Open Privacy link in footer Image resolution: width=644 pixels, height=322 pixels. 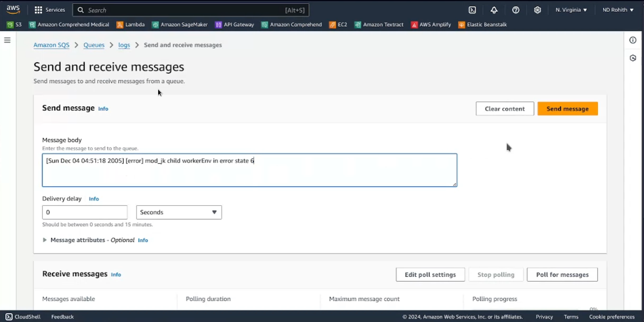(544, 317)
